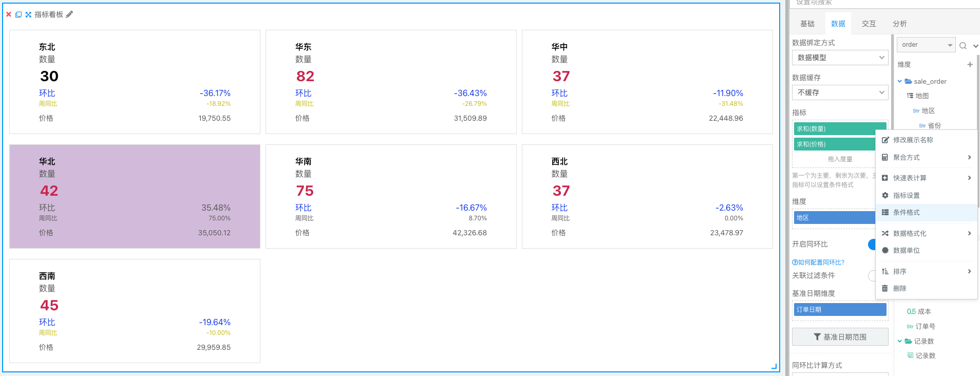Click the plus icon beside 维度
The width and height of the screenshot is (980, 376).
tap(970, 64)
